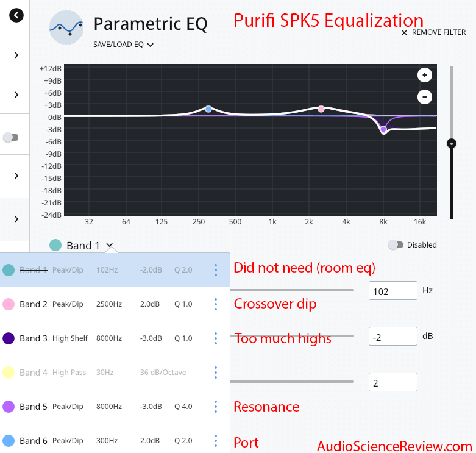Expand the lowest left sidebar chevron
Screen dimensions: 476x453
16,219
